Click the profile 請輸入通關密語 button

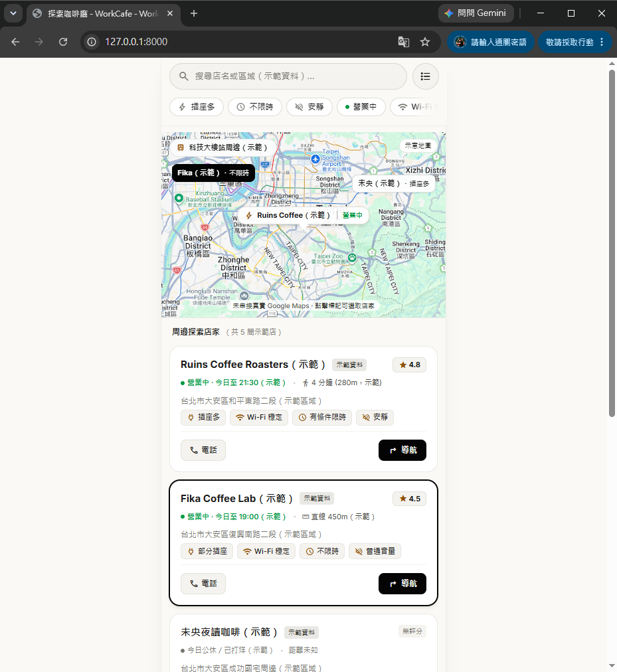point(491,42)
